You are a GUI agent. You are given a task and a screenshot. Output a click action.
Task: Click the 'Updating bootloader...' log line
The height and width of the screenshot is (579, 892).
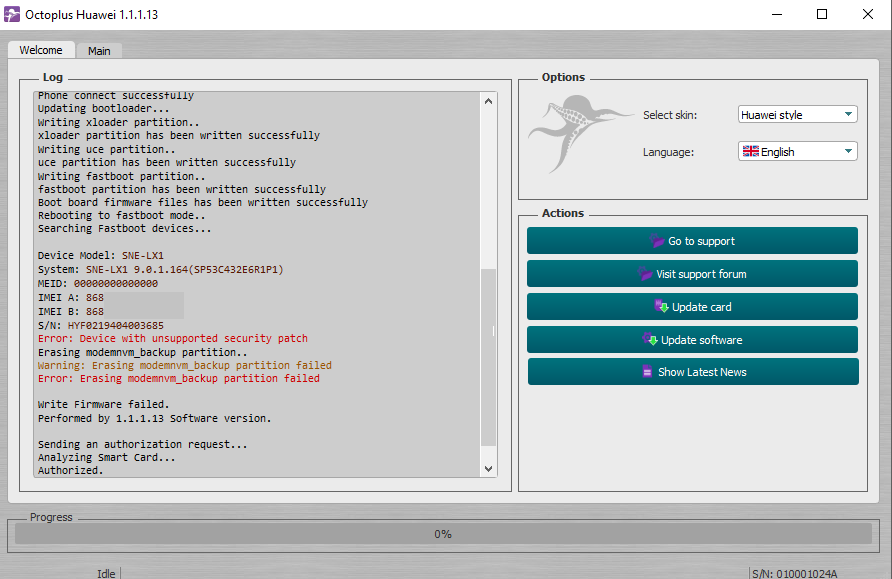pyautogui.click(x=104, y=109)
